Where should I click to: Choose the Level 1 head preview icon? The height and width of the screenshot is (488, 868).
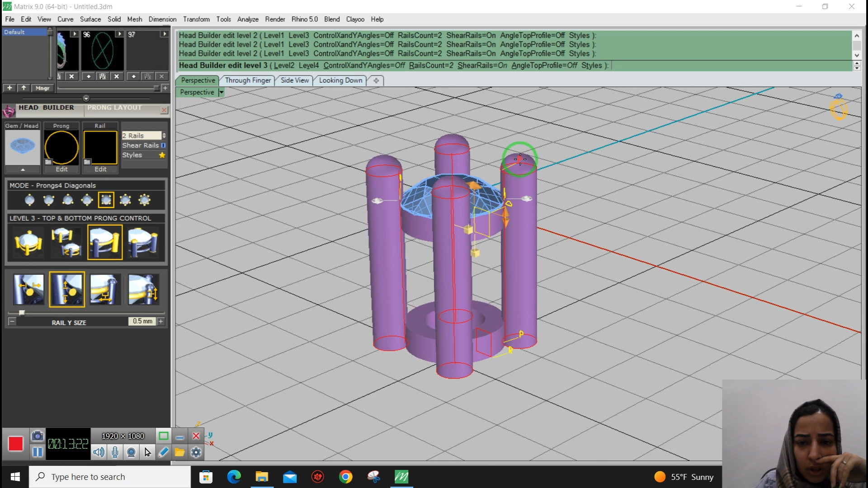(28, 243)
